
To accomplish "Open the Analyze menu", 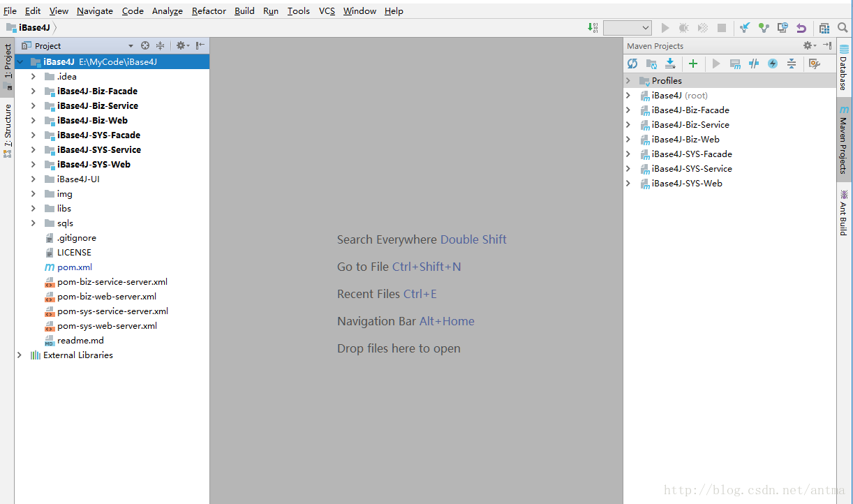I will [x=168, y=10].
